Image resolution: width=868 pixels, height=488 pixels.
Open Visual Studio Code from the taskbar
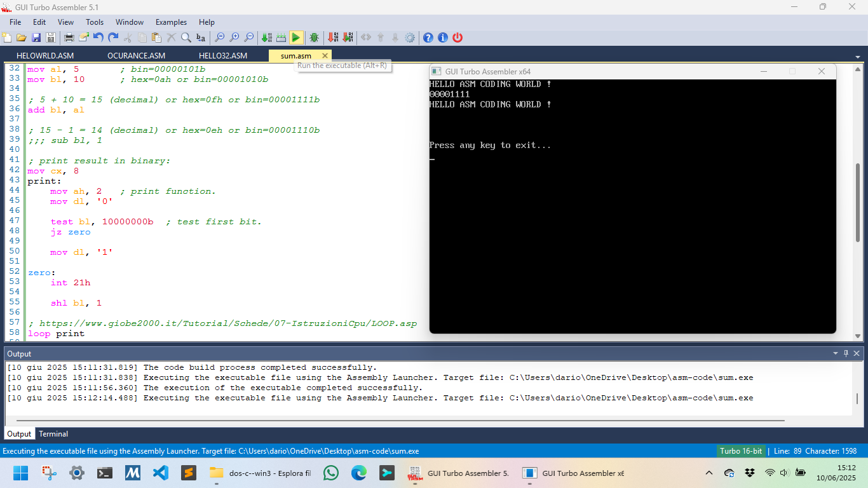[x=160, y=473]
